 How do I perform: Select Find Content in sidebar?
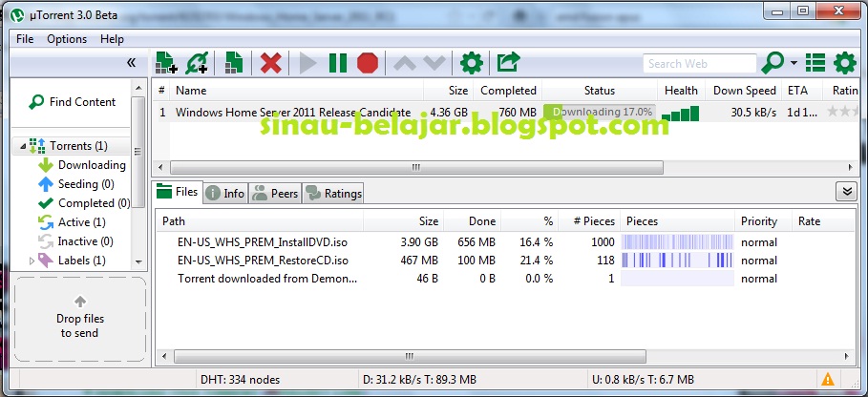click(72, 102)
